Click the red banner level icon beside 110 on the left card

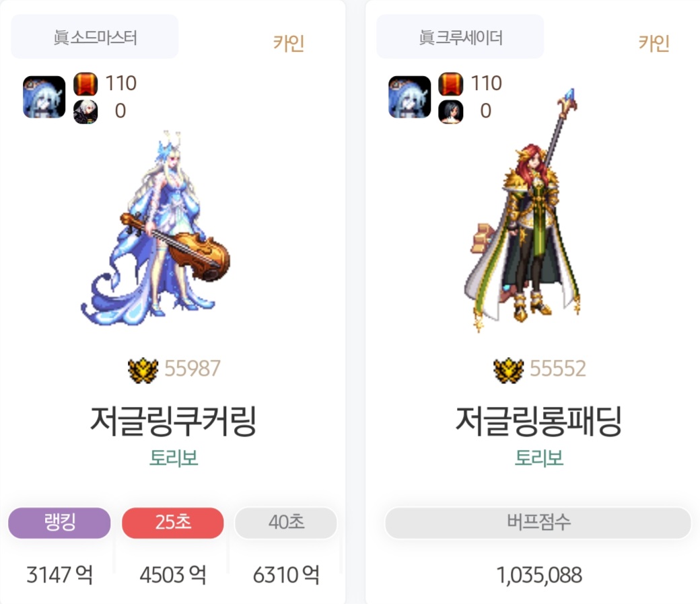[x=85, y=84]
